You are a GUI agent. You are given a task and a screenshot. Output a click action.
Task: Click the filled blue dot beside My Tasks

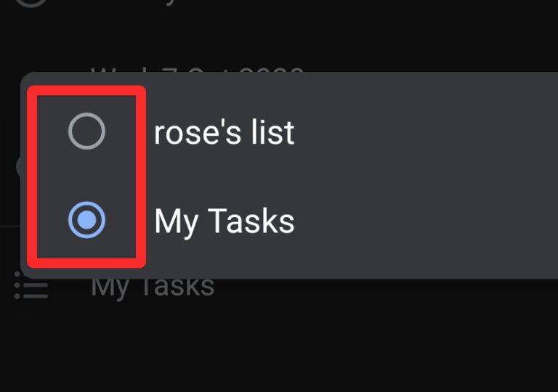click(x=86, y=221)
